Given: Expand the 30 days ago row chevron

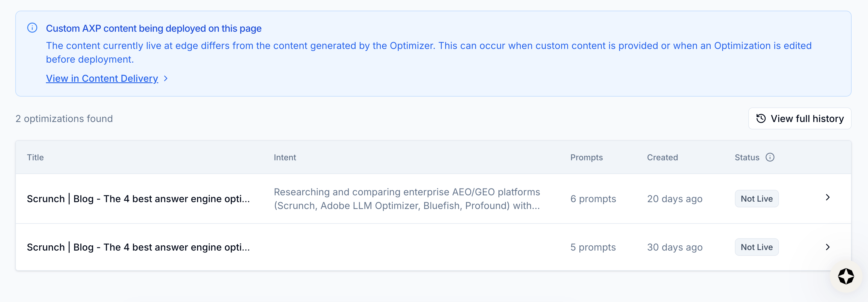Looking at the screenshot, I should point(828,247).
